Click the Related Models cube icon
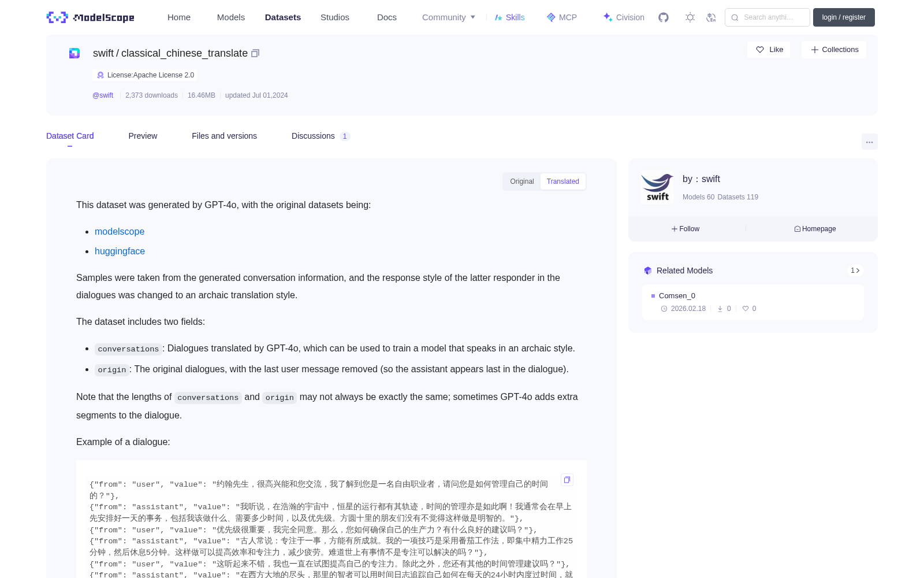The image size is (924, 578). pyautogui.click(x=648, y=271)
